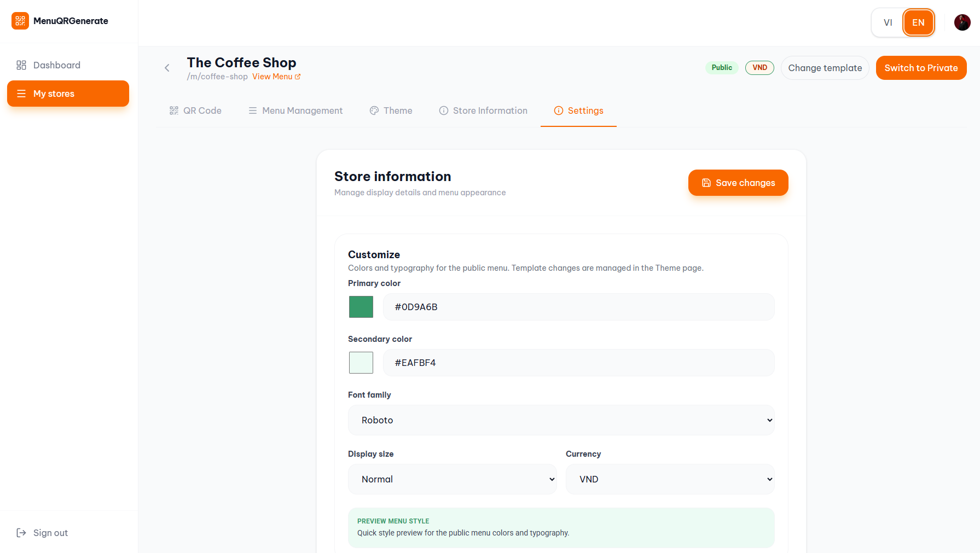Click the Change template button
Image resolution: width=980 pixels, height=553 pixels.
click(825, 68)
